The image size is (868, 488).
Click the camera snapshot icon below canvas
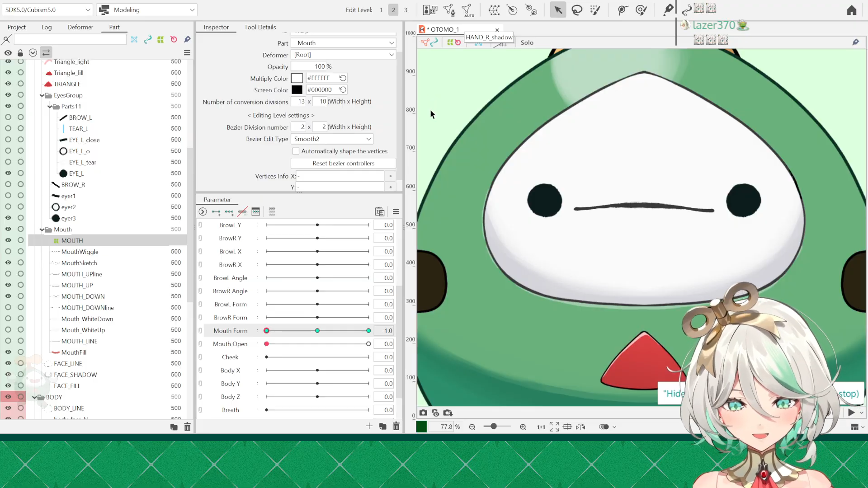423,413
